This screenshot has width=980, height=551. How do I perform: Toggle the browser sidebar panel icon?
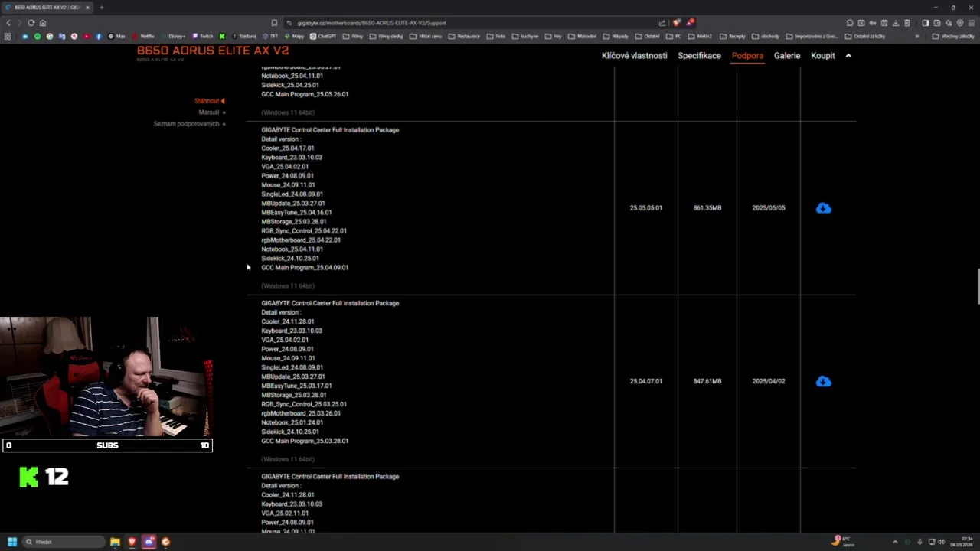pos(926,23)
